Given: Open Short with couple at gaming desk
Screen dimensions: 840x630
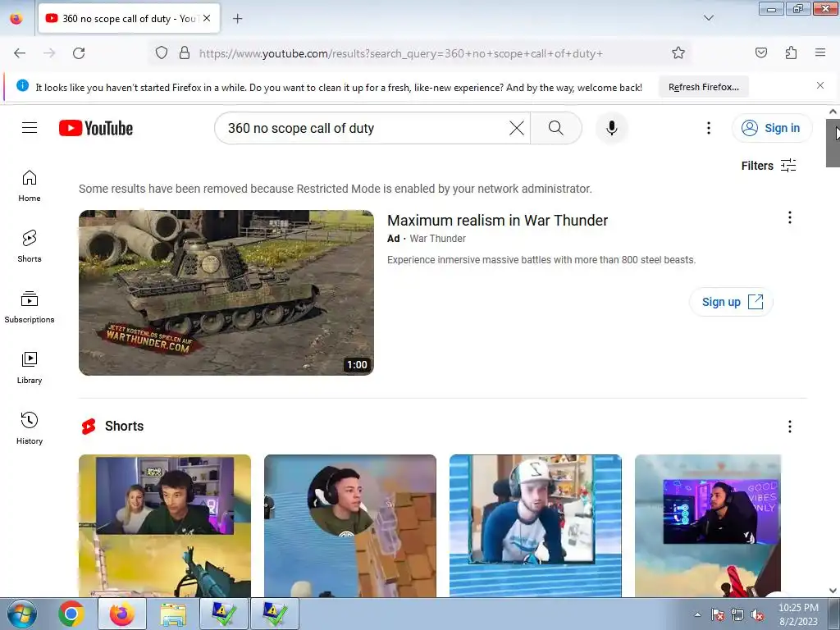Looking at the screenshot, I should [164, 526].
